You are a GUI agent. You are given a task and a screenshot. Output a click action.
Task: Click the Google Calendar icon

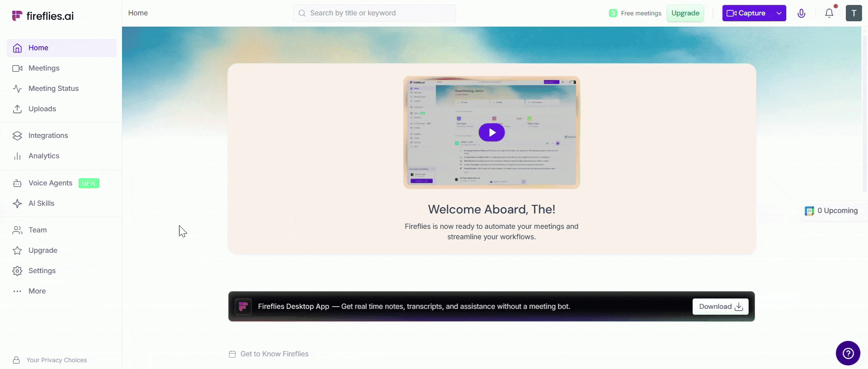809,211
